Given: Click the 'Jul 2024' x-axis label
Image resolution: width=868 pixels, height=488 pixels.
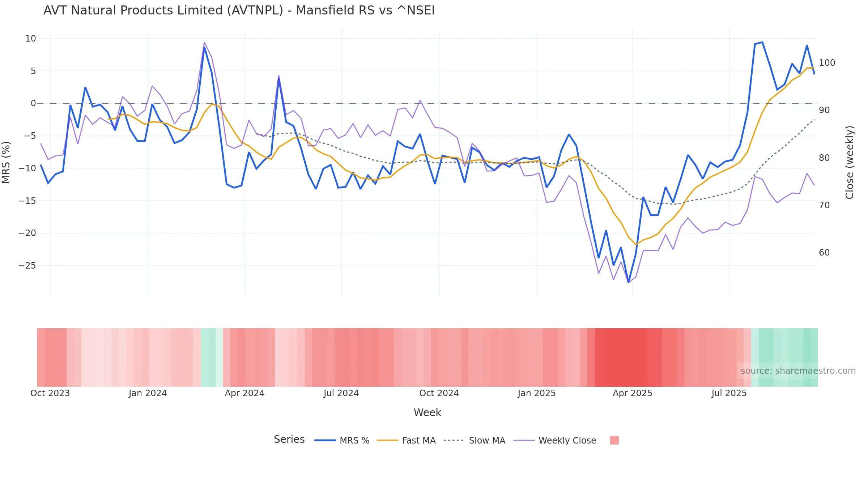Looking at the screenshot, I should pyautogui.click(x=341, y=393).
